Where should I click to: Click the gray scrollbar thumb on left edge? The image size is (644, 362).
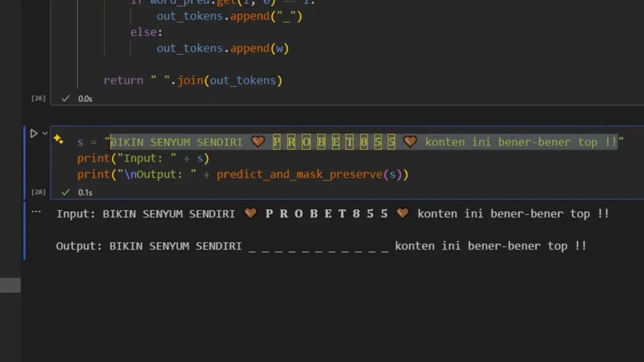(10, 285)
